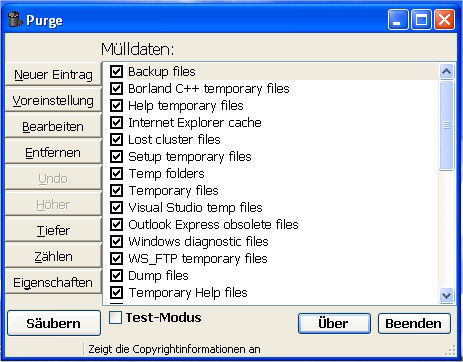Click the Tiefer button
This screenshot has height=362, width=463.
click(53, 230)
